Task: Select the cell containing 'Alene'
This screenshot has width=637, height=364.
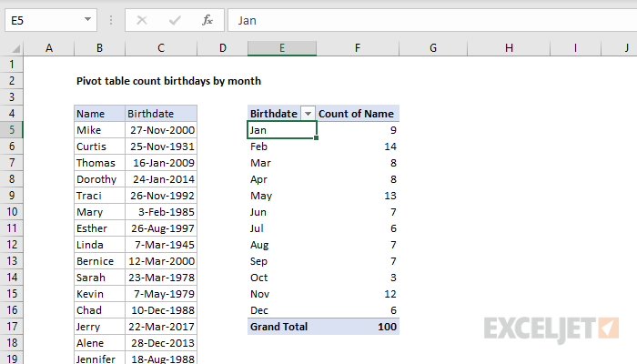Action: click(x=99, y=343)
